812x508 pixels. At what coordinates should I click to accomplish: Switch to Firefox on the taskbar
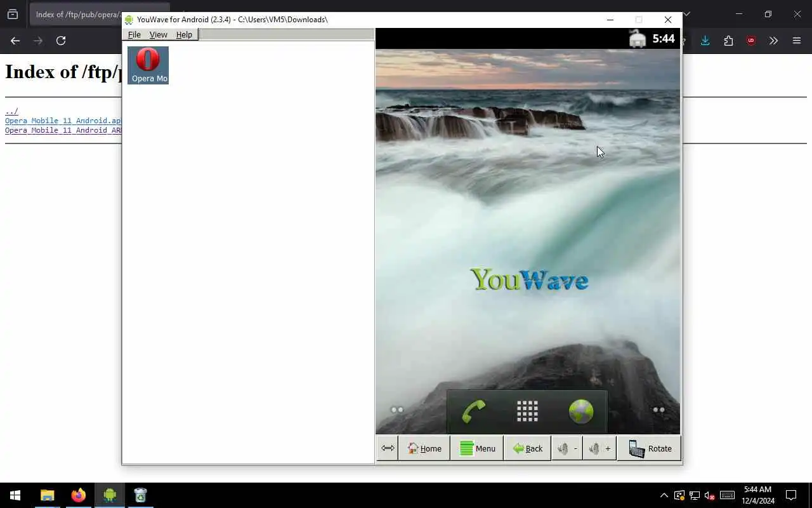[x=79, y=495]
